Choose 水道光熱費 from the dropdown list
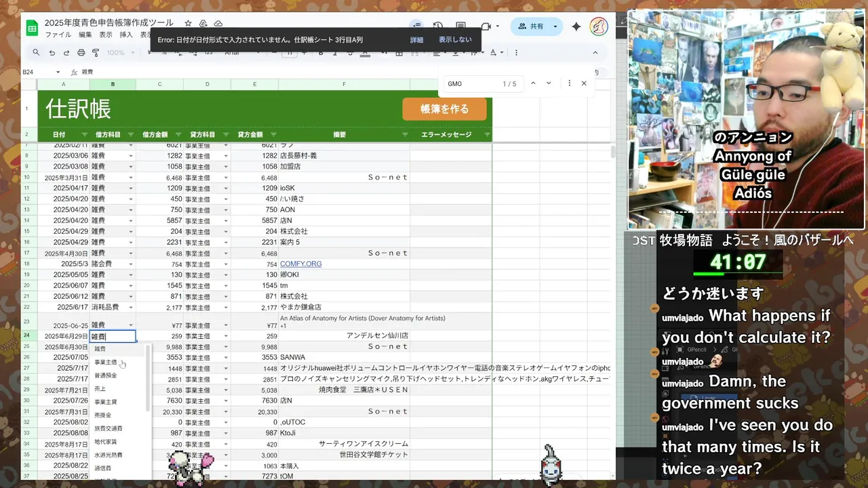Image resolution: width=868 pixels, height=488 pixels. [116, 455]
